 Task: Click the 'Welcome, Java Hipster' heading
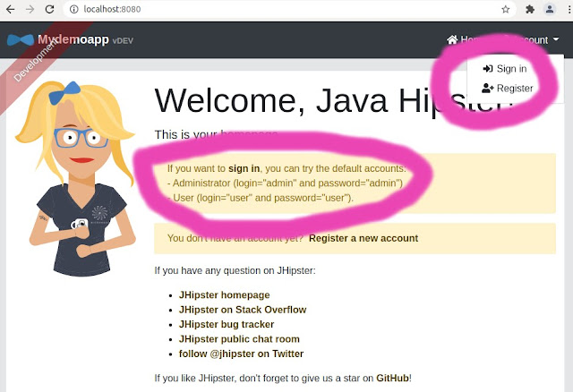point(334,100)
